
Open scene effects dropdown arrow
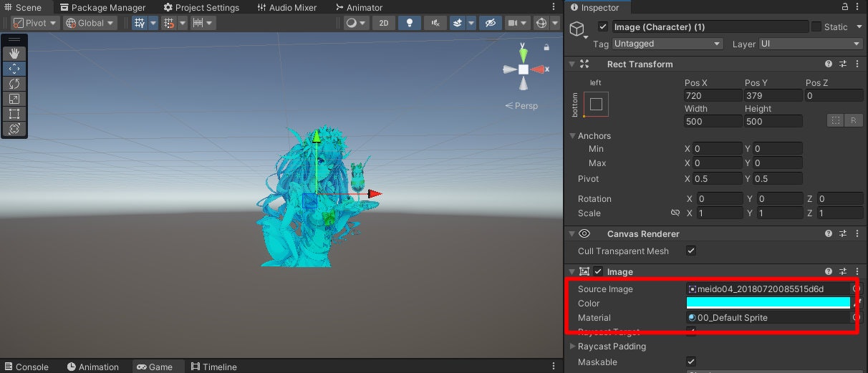pyautogui.click(x=471, y=23)
